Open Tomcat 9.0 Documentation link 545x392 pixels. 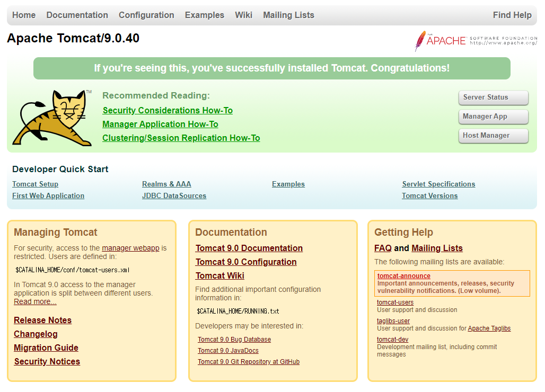[249, 248]
